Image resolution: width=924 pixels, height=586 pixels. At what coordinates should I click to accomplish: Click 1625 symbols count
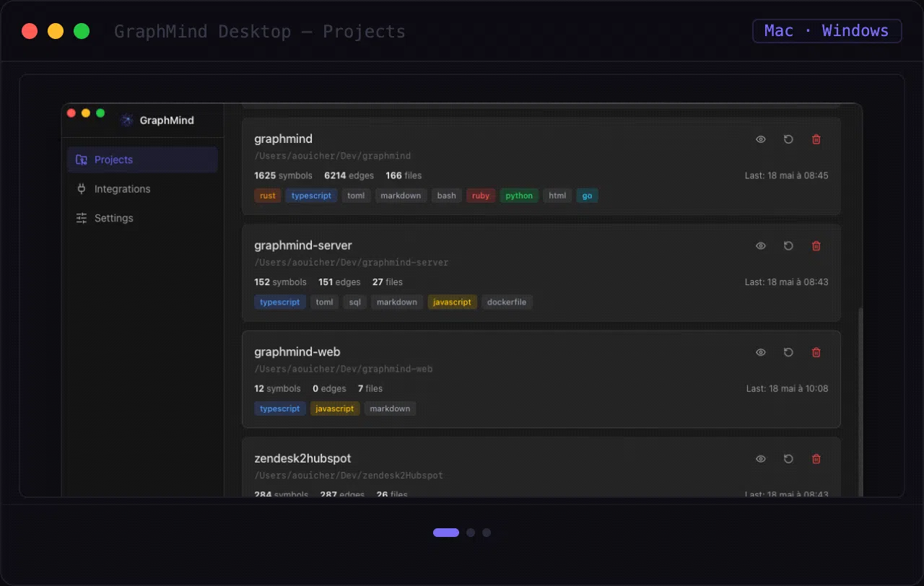283,175
